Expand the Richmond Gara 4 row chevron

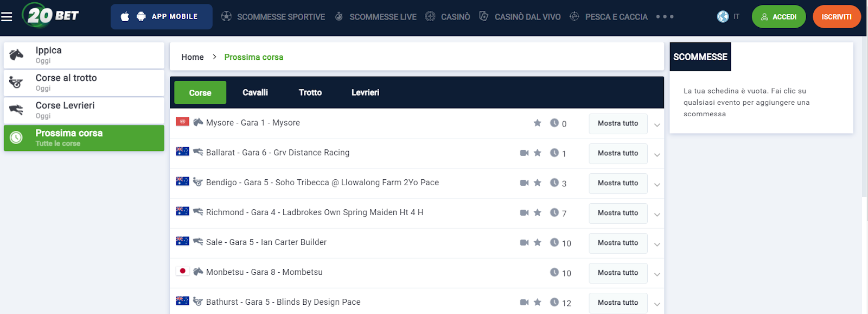tap(657, 215)
